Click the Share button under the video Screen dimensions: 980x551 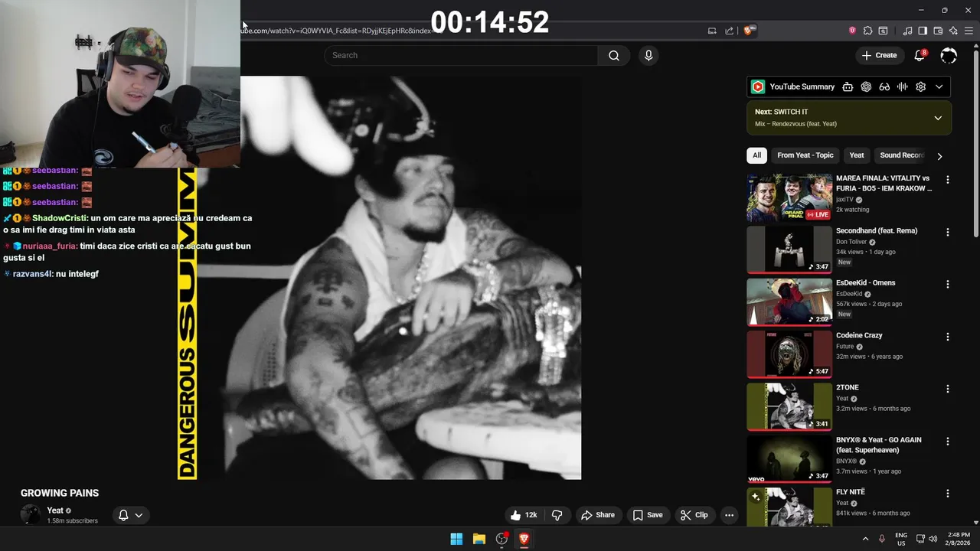click(x=598, y=515)
